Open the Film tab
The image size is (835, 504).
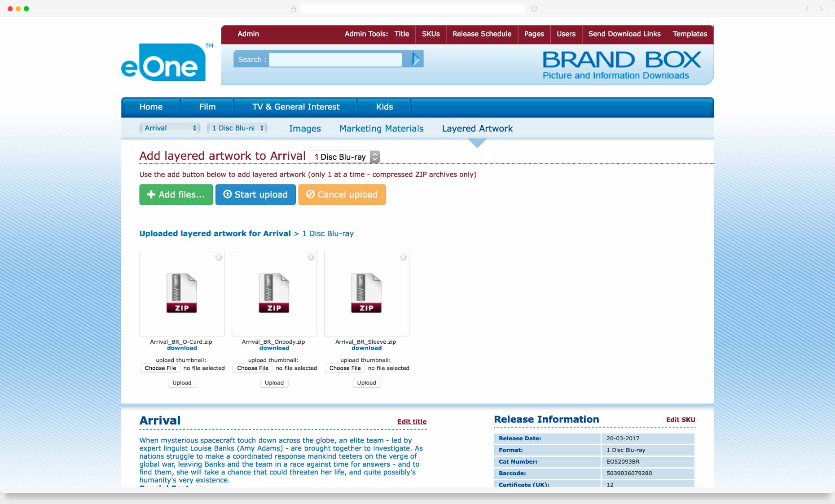[x=207, y=107]
